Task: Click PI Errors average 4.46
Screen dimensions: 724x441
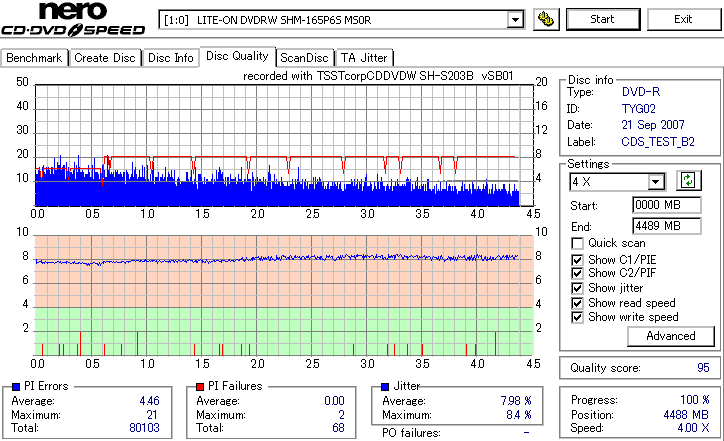Action: (149, 401)
